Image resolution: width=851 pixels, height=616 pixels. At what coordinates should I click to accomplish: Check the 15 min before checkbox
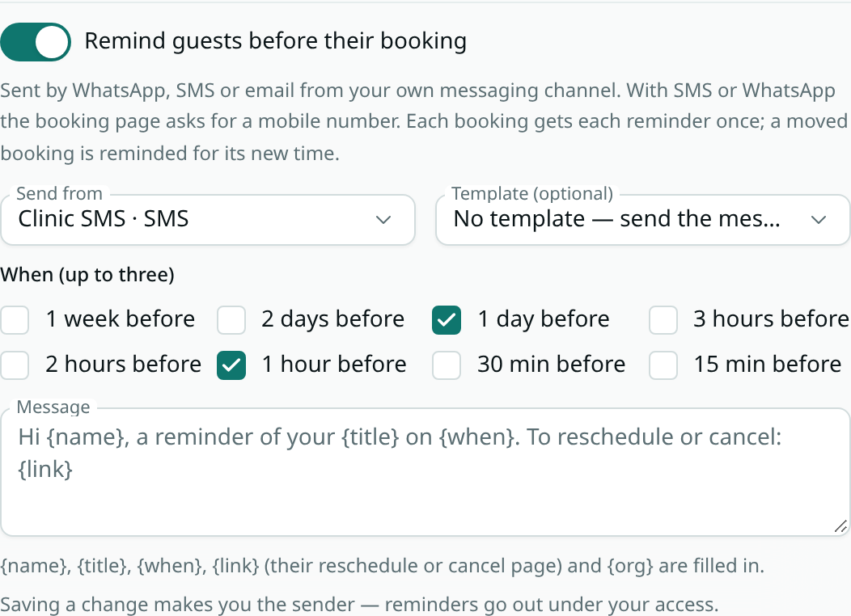(x=663, y=365)
